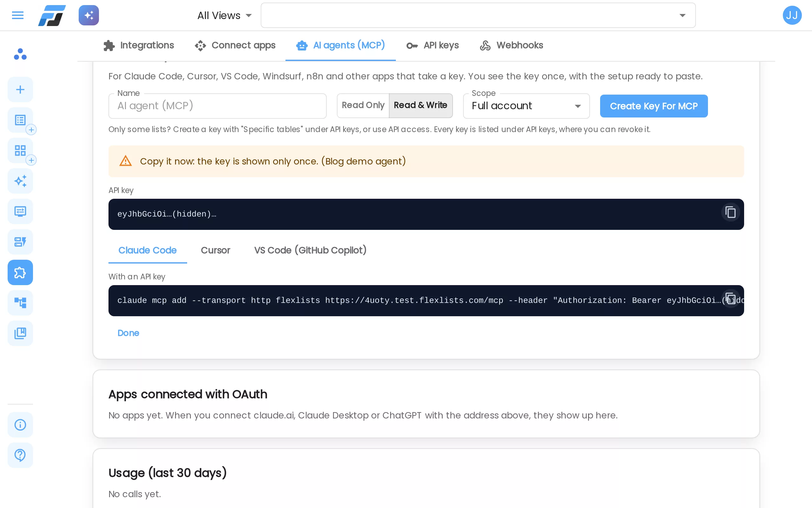
Task: Open the tree hierarchy sidebar icon
Action: (x=20, y=303)
